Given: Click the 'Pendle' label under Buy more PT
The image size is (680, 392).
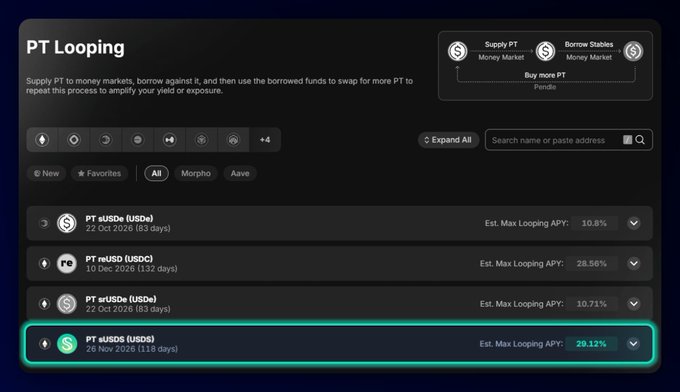Looking at the screenshot, I should click(x=545, y=87).
